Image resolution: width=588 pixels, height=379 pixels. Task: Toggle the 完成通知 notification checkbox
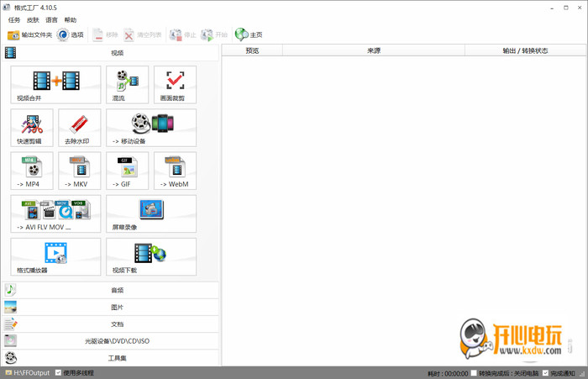pyautogui.click(x=545, y=372)
